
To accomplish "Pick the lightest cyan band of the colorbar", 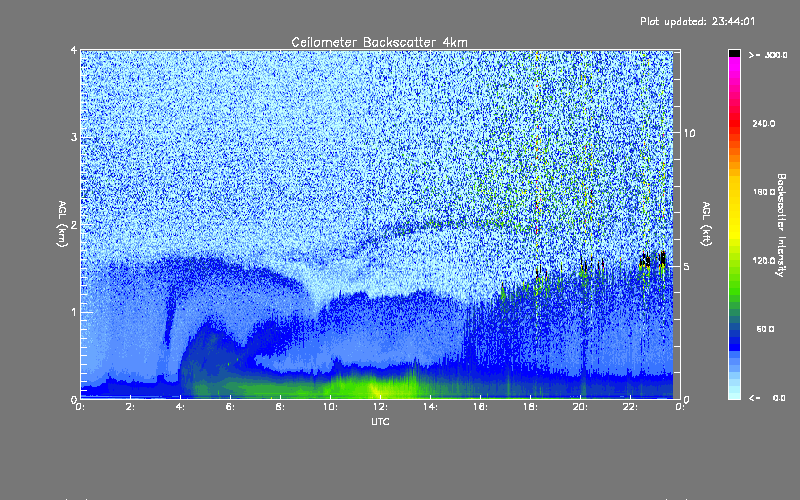I will click(734, 395).
